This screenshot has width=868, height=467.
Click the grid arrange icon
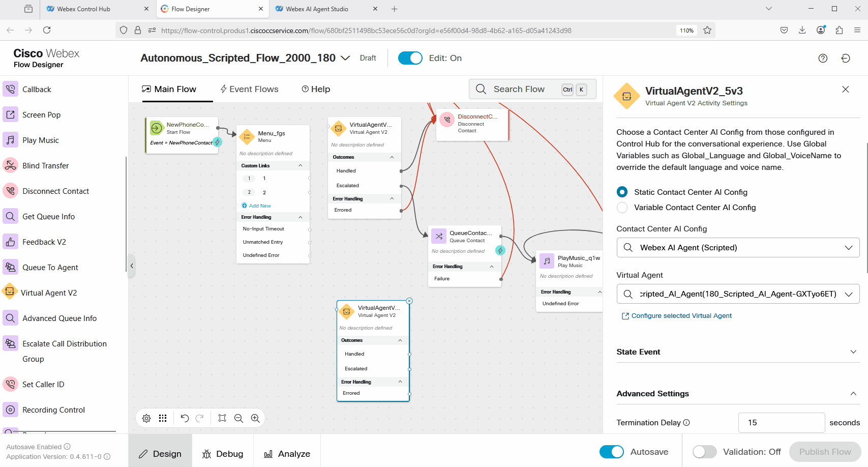(x=163, y=418)
